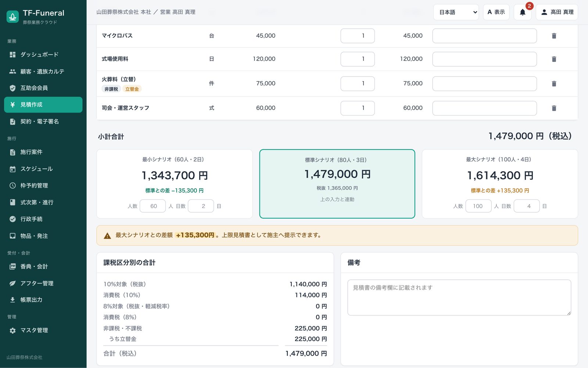Click the note field in 火葬料（立替）row

tap(484, 84)
